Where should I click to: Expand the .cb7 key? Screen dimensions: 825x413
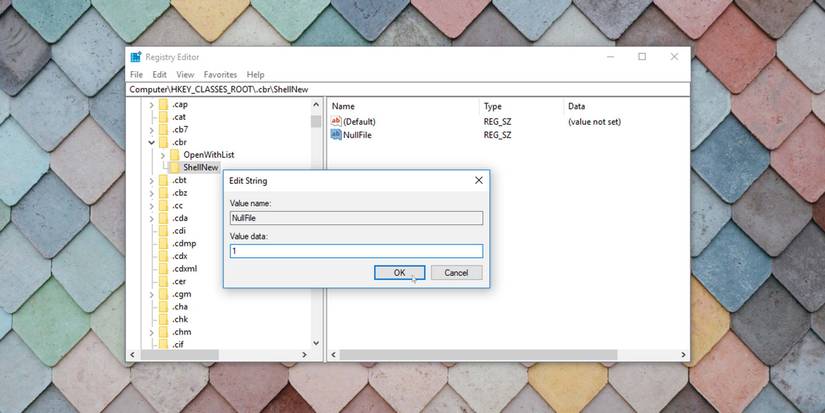[152, 130]
